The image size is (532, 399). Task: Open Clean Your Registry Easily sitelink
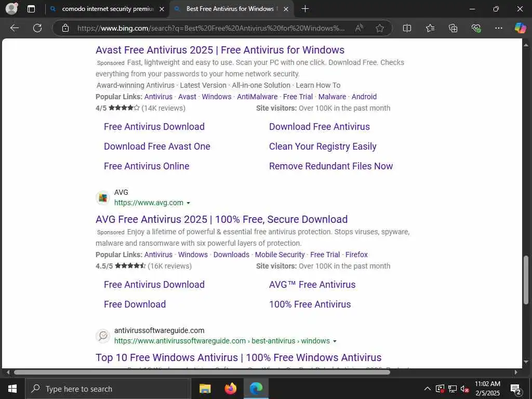pos(323,146)
